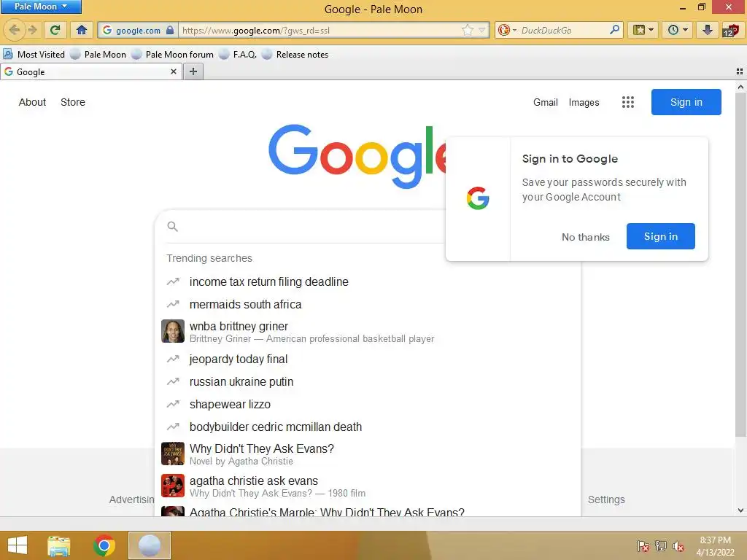Open the About link
The image size is (747, 560).
click(32, 102)
